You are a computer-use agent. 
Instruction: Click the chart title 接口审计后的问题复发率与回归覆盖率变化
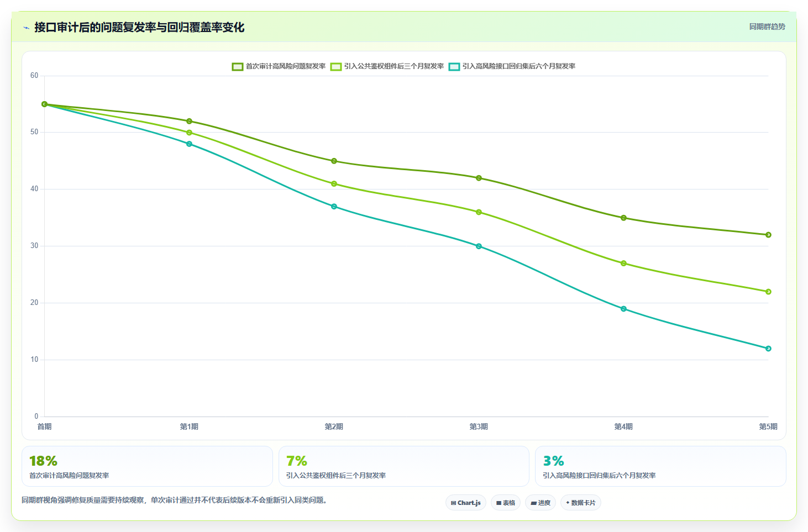139,27
